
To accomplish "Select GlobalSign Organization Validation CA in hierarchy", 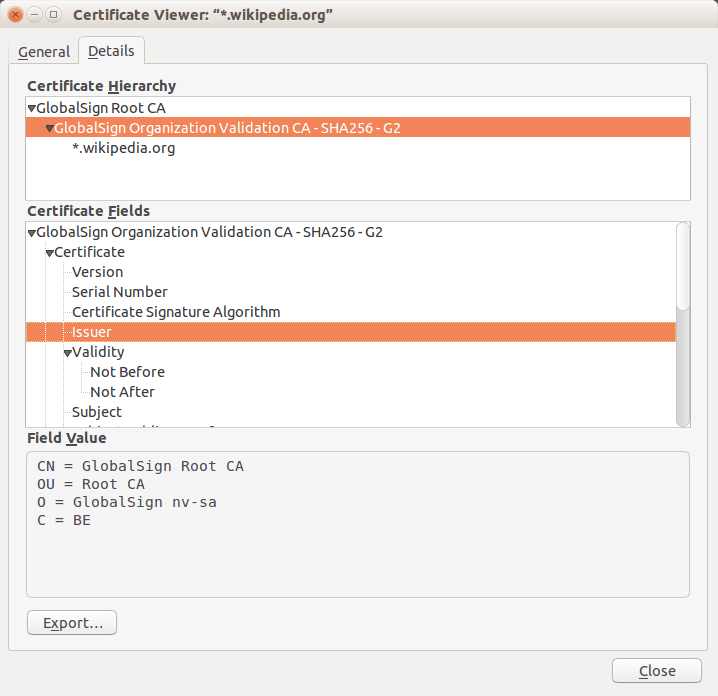I will (x=358, y=128).
